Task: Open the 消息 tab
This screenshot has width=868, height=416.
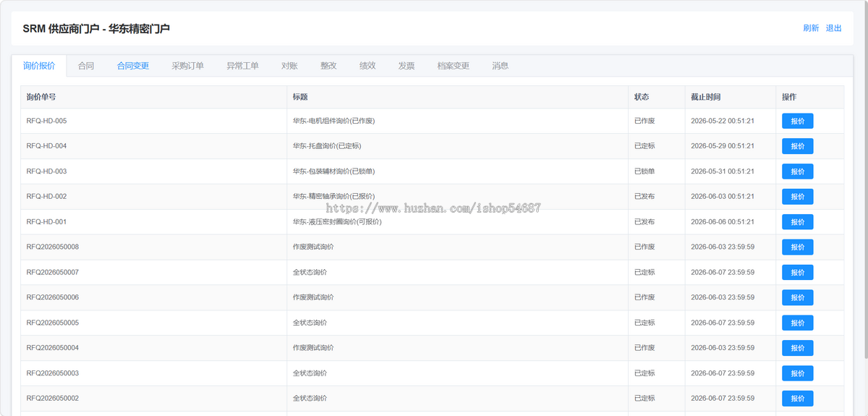Action: [501, 66]
